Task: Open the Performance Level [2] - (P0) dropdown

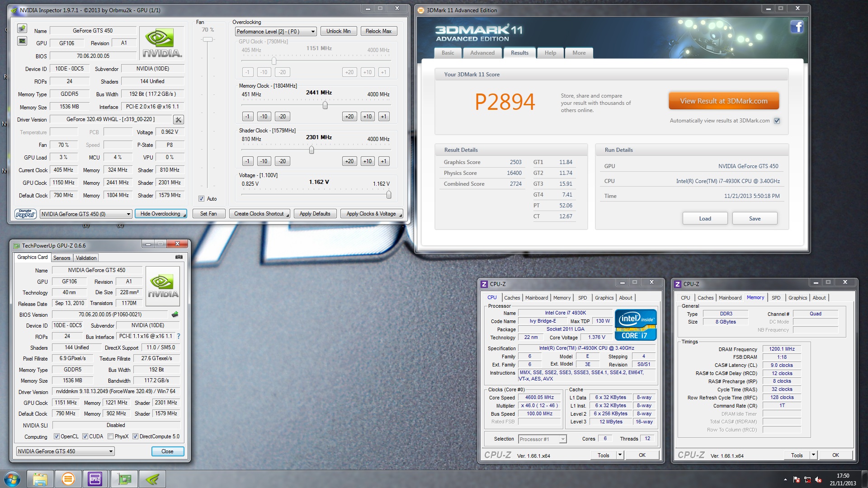Action: pyautogui.click(x=276, y=32)
